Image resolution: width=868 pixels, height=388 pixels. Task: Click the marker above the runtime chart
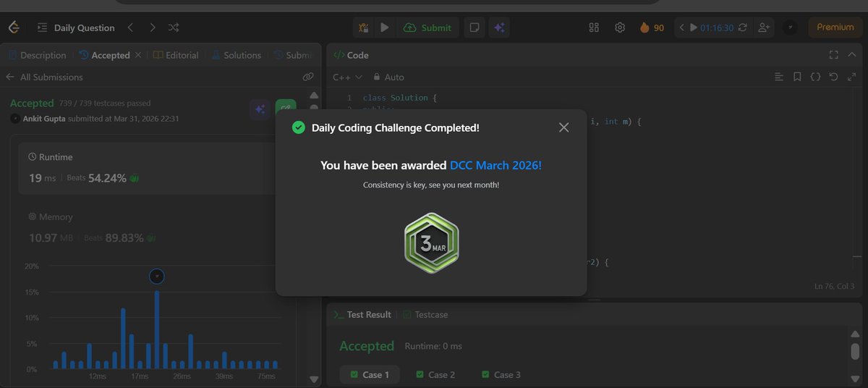(157, 276)
